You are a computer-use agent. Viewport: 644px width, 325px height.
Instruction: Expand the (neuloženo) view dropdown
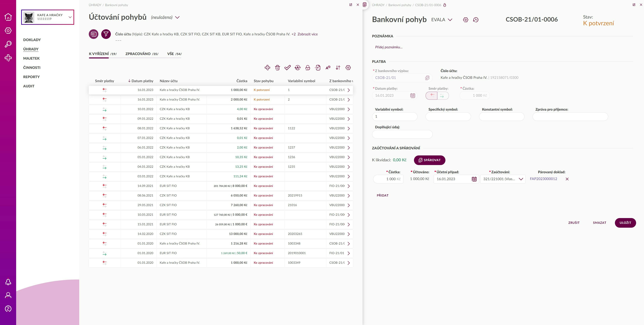pyautogui.click(x=177, y=17)
